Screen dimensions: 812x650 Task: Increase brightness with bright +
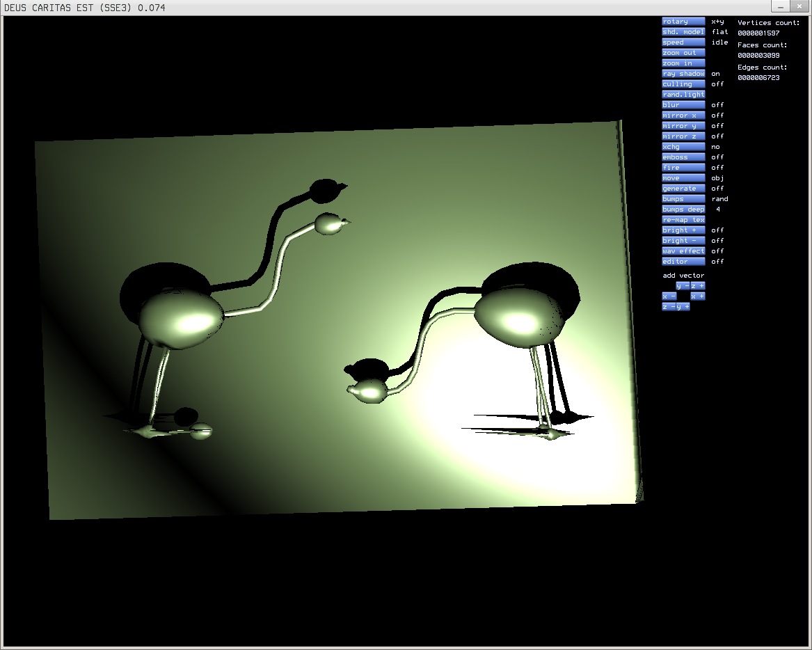pos(682,230)
